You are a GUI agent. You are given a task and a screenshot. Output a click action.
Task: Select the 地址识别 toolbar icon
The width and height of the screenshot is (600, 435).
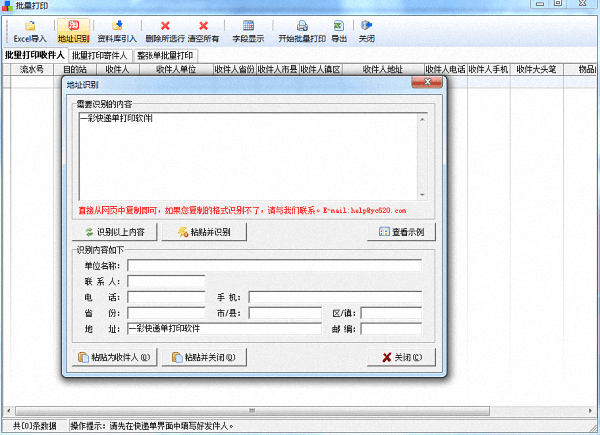click(x=74, y=31)
